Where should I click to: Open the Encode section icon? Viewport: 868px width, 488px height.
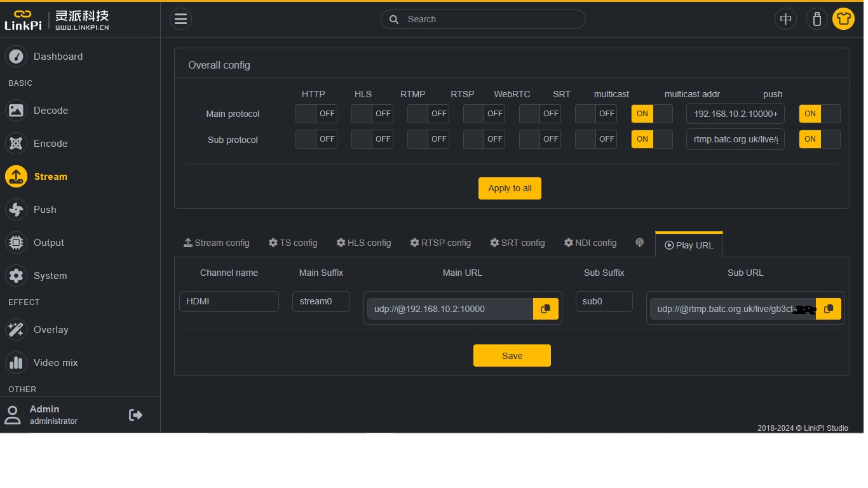pos(16,144)
